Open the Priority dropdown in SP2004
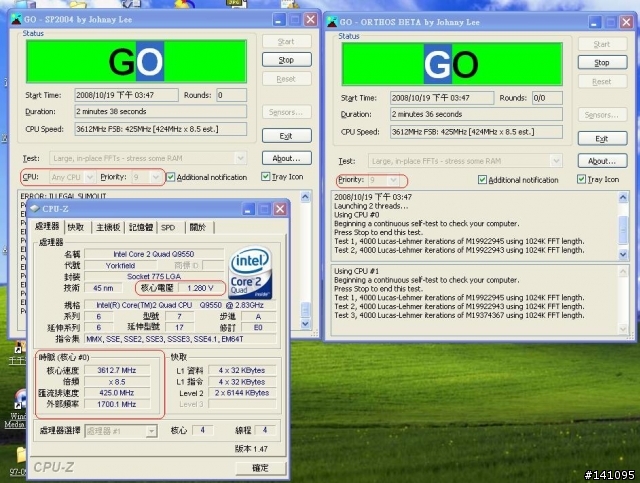 click(155, 177)
